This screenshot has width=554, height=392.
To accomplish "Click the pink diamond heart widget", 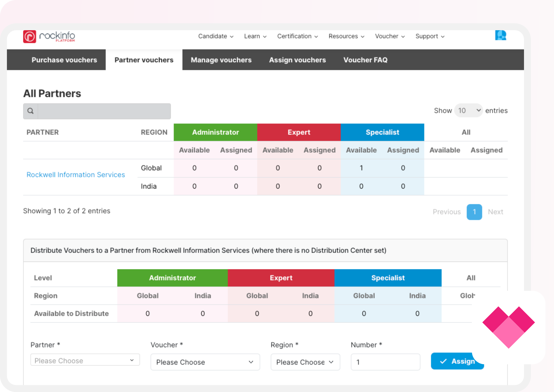I will tap(508, 327).
